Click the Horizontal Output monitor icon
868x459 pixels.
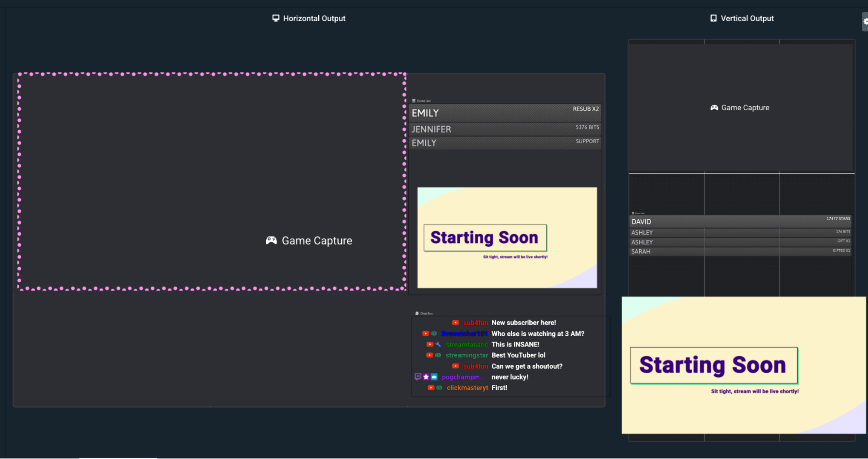[276, 18]
